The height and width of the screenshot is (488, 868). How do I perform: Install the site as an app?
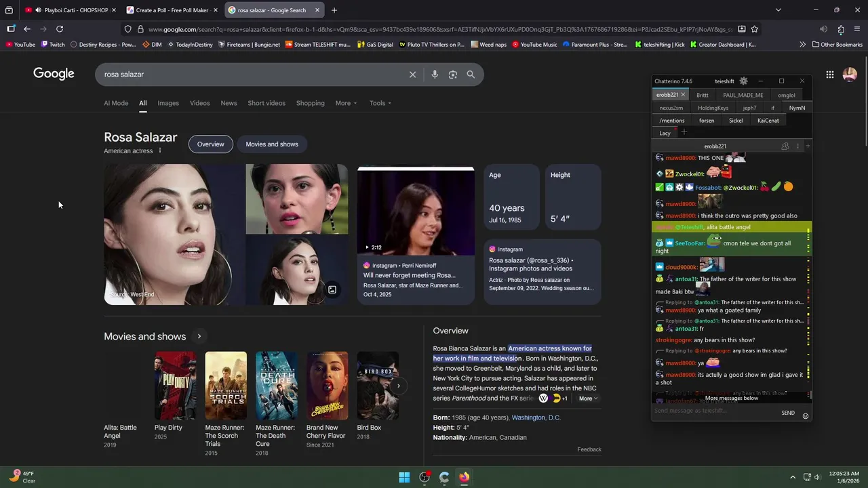[742, 29]
